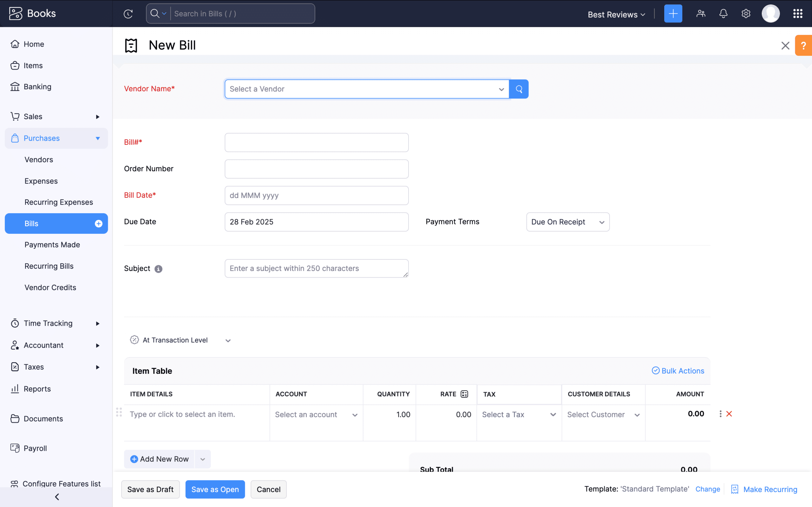The image size is (812, 507).
Task: Open the Select a Tax dropdown
Action: coord(519,414)
